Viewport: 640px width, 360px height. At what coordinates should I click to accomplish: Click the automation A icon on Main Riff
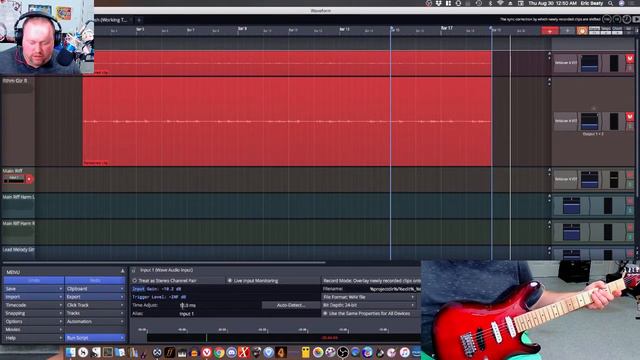click(549, 169)
